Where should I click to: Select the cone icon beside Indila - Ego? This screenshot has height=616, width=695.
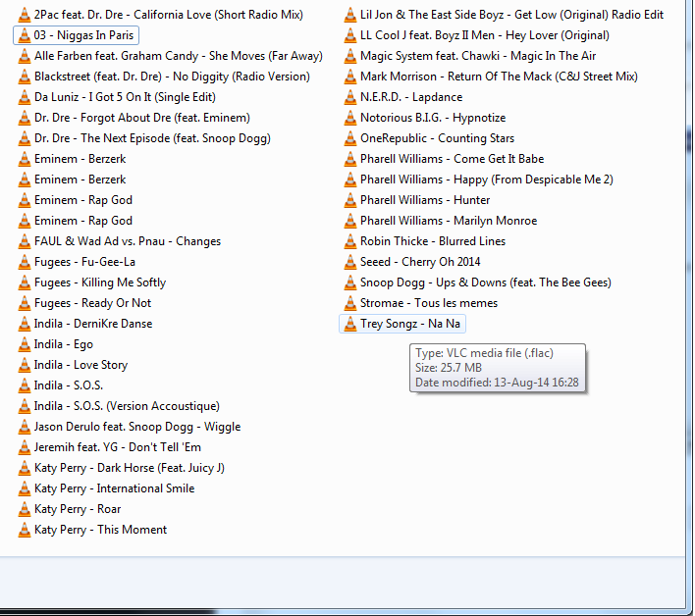click(25, 344)
